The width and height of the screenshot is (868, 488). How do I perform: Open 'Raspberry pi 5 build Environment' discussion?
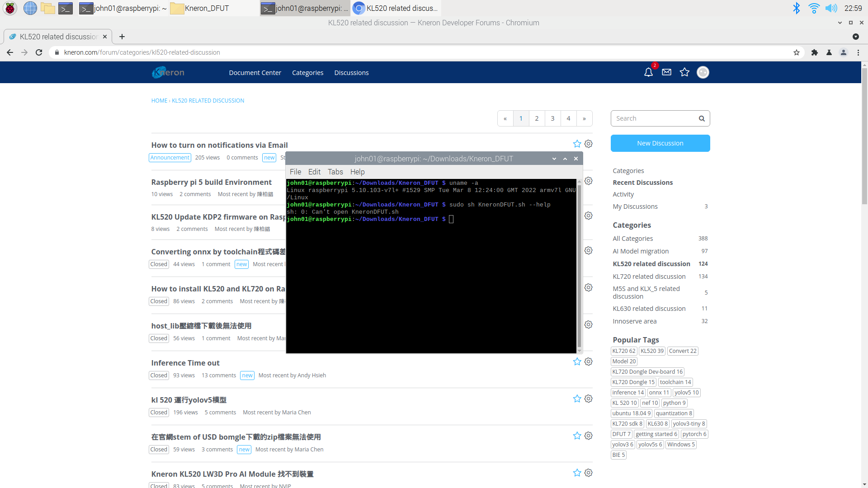[x=211, y=182]
